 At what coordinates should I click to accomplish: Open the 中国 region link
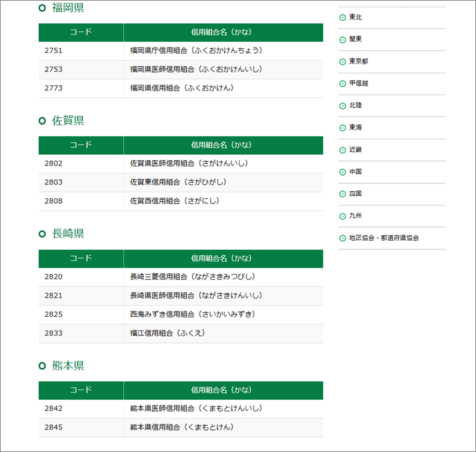[355, 172]
